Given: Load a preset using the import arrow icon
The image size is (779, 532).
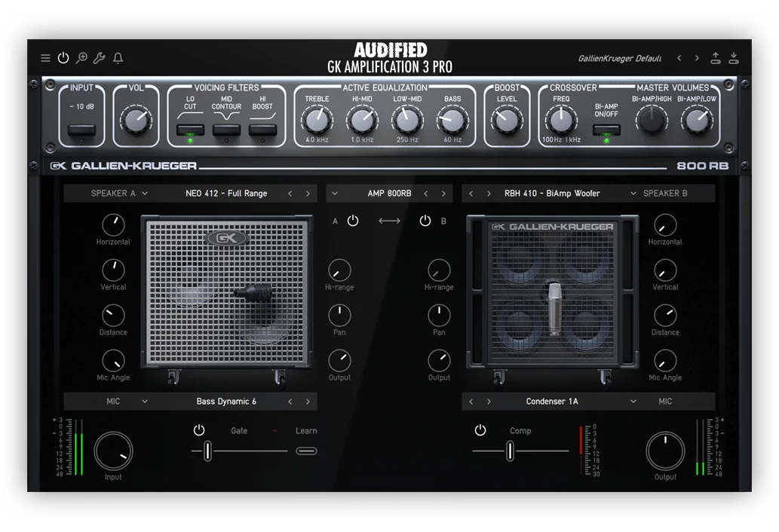Looking at the screenshot, I should coord(734,57).
